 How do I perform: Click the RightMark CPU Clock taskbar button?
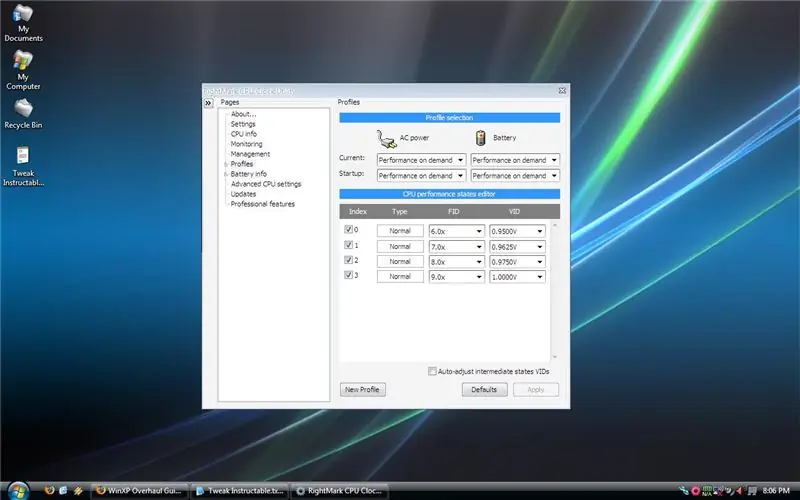click(340, 491)
